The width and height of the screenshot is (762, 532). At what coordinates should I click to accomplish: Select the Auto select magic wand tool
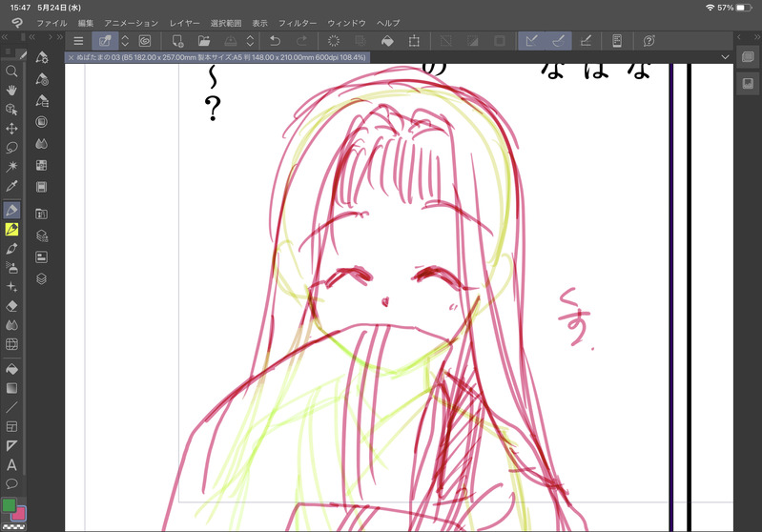click(x=11, y=167)
